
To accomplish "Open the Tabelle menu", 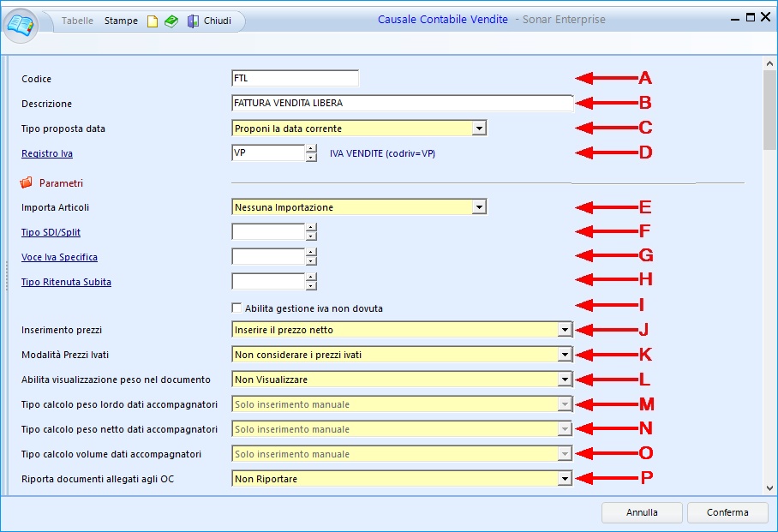I will click(78, 21).
